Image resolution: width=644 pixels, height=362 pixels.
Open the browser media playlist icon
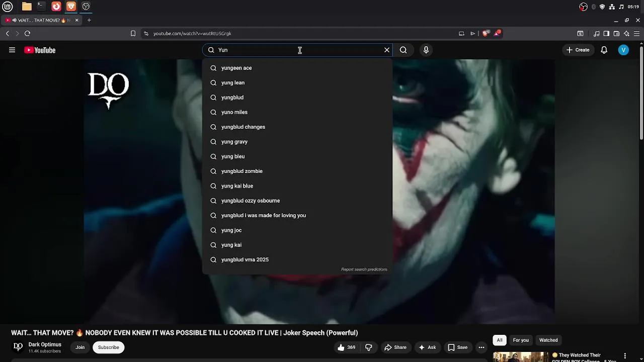coord(597,34)
